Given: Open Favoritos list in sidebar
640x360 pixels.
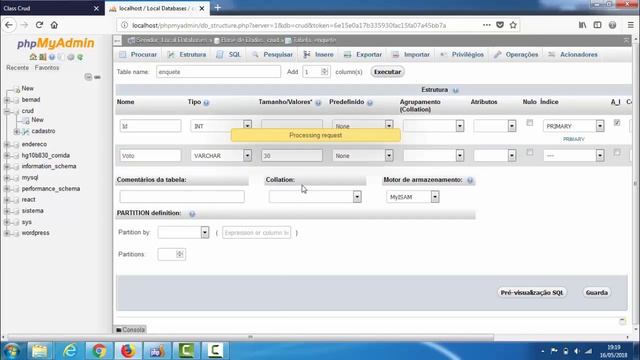Looking at the screenshot, I should pos(47,68).
